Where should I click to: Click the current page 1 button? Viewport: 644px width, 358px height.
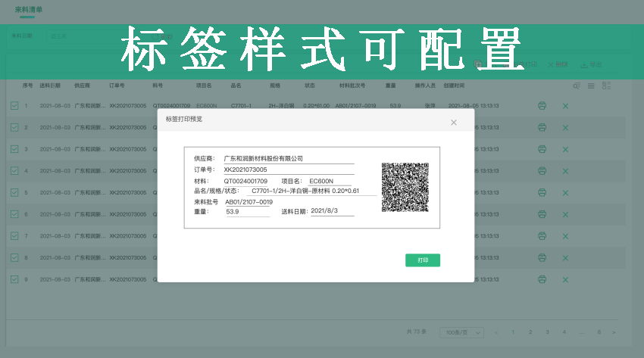click(513, 332)
